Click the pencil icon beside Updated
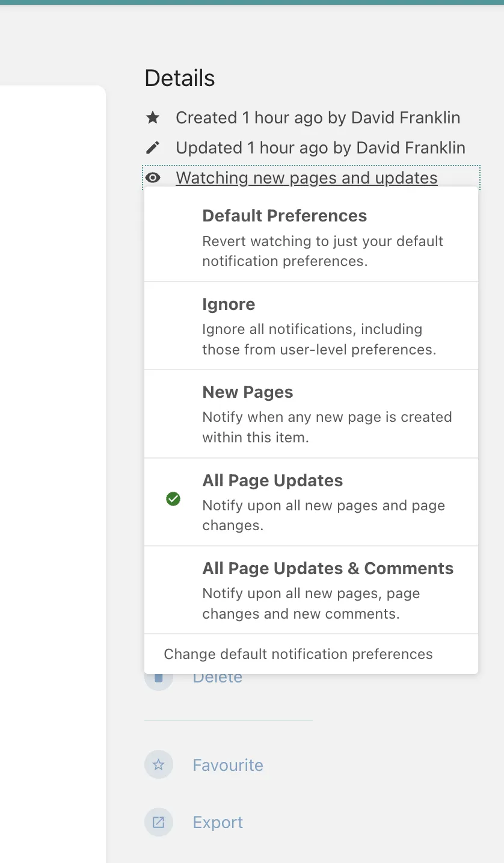 (153, 148)
